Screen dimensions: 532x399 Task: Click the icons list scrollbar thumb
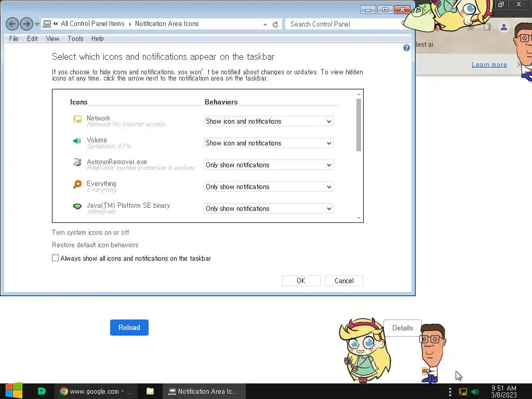click(x=358, y=125)
